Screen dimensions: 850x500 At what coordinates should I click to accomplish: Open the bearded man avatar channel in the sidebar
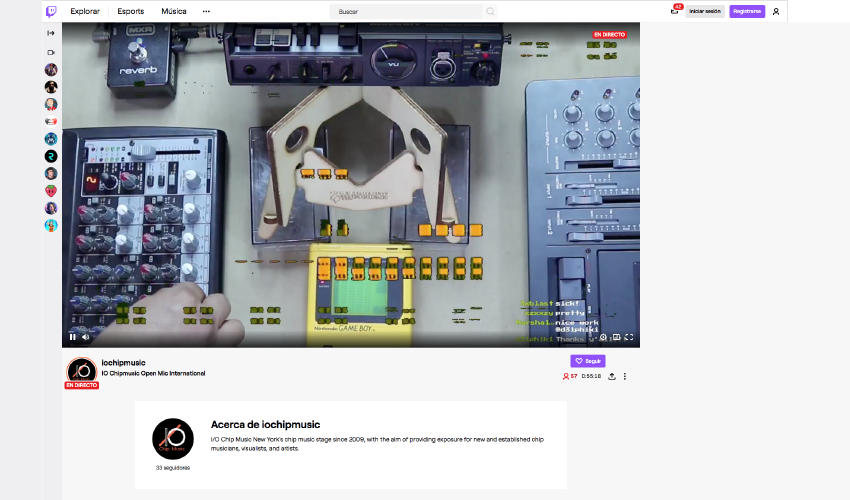(51, 87)
